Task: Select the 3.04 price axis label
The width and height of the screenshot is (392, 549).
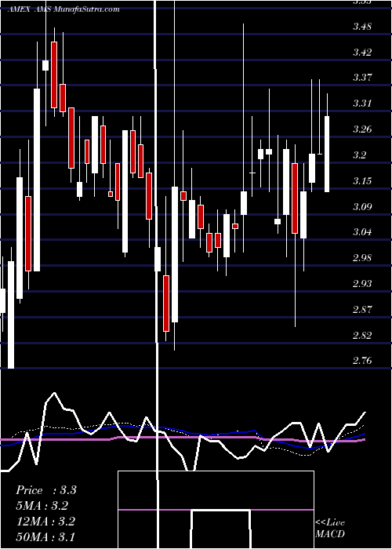Action: tap(362, 232)
